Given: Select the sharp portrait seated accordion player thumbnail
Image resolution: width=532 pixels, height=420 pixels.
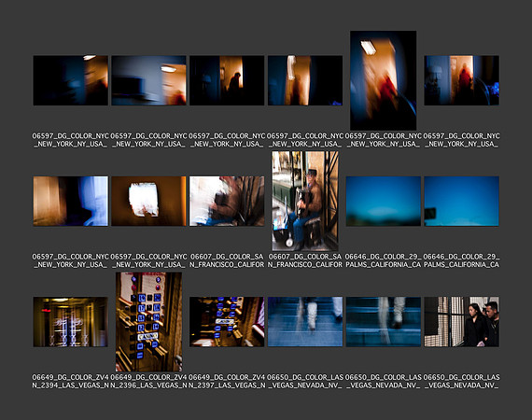Looking at the screenshot, I should tap(305, 201).
